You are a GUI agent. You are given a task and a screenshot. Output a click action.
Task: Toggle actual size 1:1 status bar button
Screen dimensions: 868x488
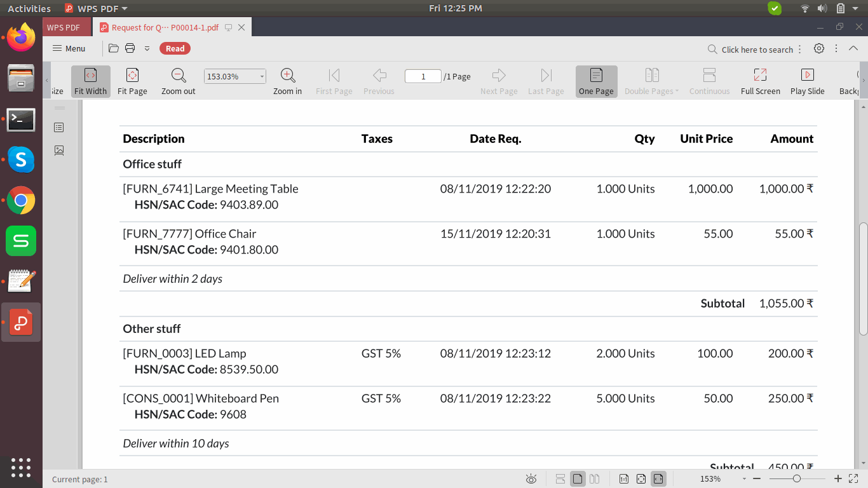(624, 478)
